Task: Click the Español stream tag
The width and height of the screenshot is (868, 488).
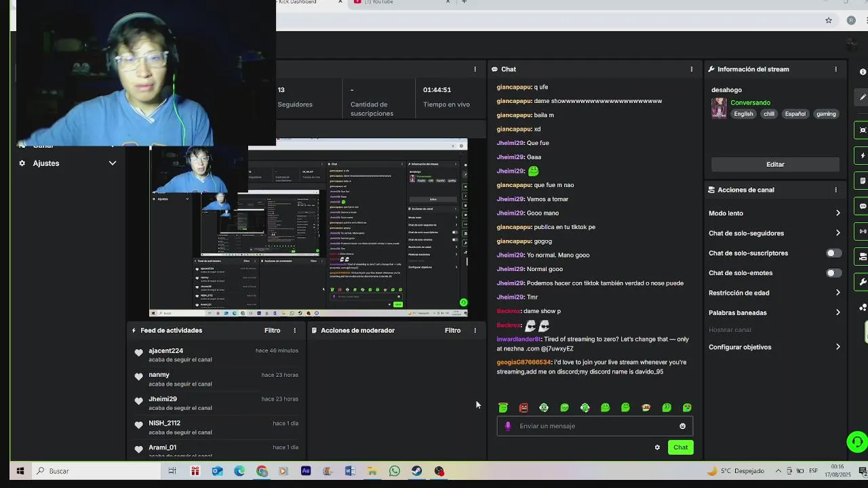Action: point(795,114)
